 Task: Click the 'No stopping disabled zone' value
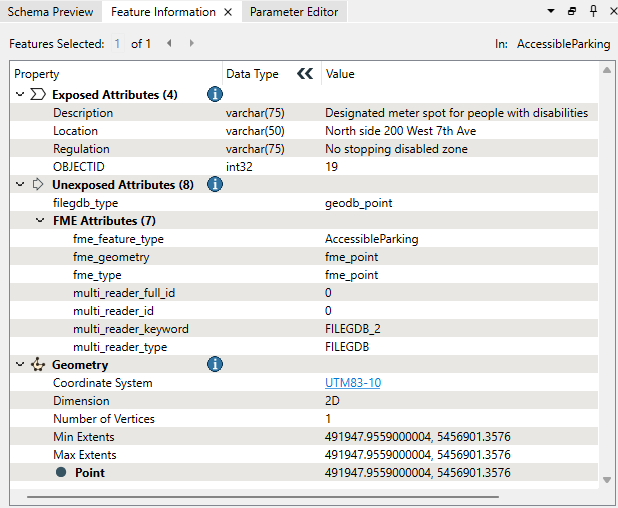tap(396, 149)
